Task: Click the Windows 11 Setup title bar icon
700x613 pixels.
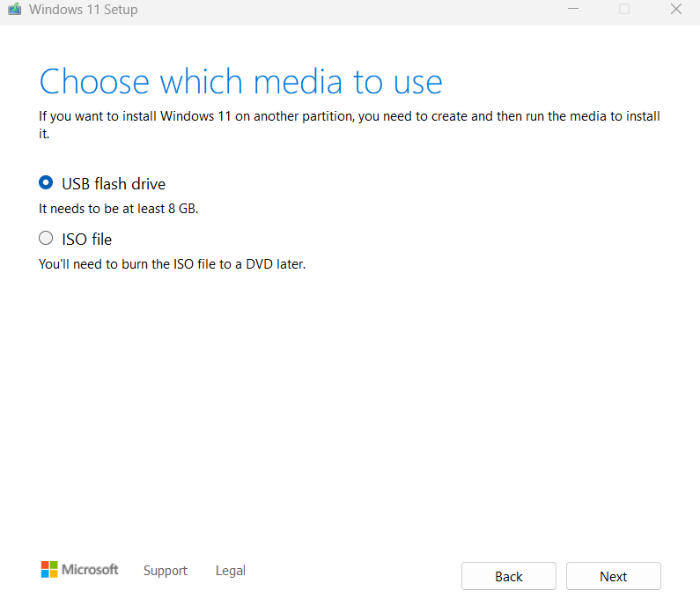Action: pyautogui.click(x=13, y=10)
